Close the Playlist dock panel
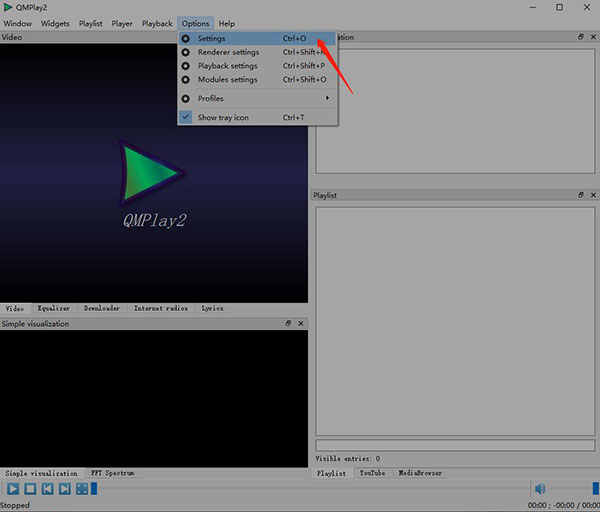 click(x=593, y=195)
